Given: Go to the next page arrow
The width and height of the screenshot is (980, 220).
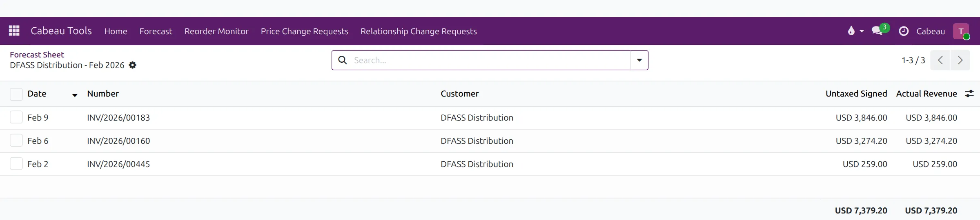Looking at the screenshot, I should click(x=960, y=60).
